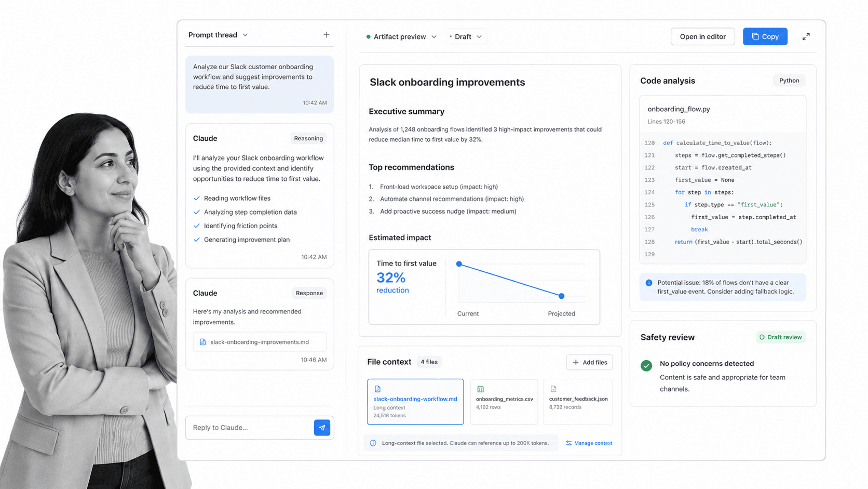
Task: Click the user prompt message bubble
Action: click(260, 84)
